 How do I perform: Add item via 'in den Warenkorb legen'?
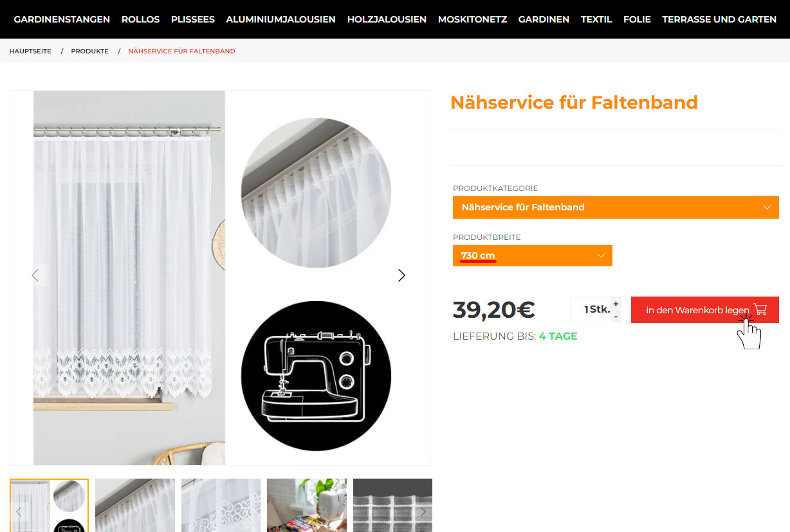pos(705,309)
